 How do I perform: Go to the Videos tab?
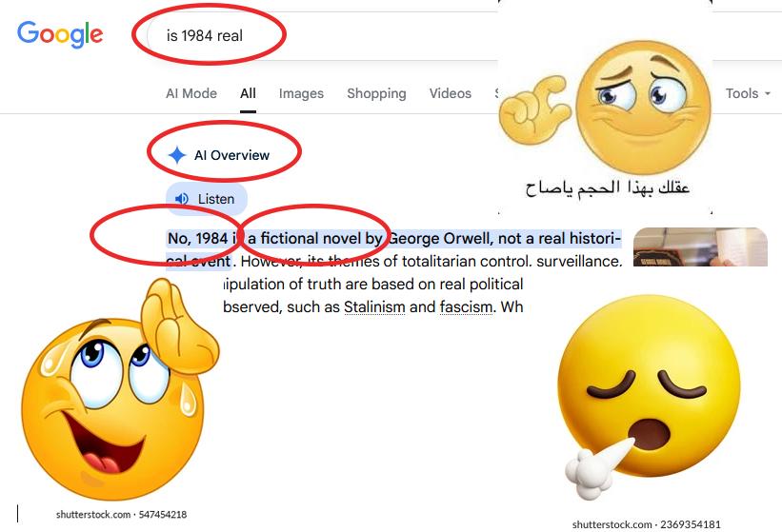pos(451,93)
